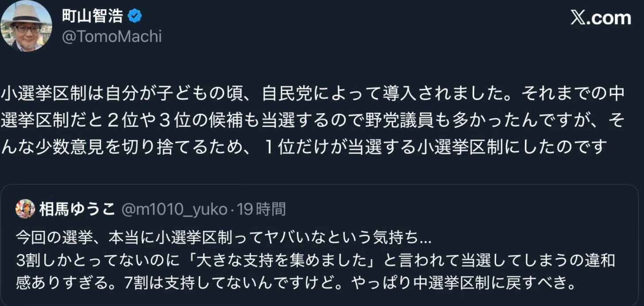Click the X.com logo

tap(601, 18)
